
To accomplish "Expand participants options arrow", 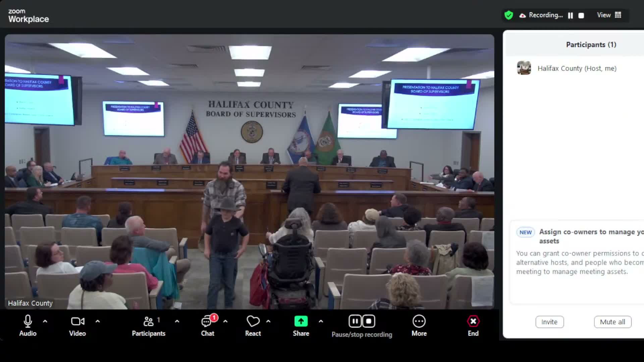I will coord(177,321).
